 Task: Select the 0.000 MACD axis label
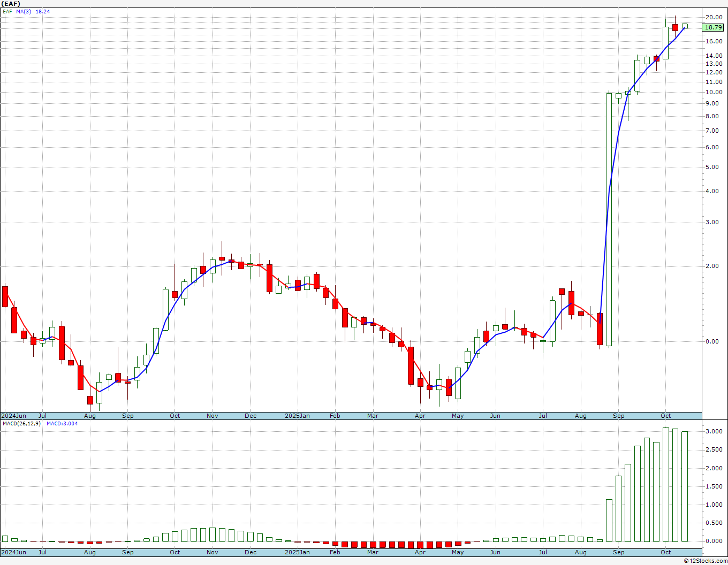[x=714, y=541]
